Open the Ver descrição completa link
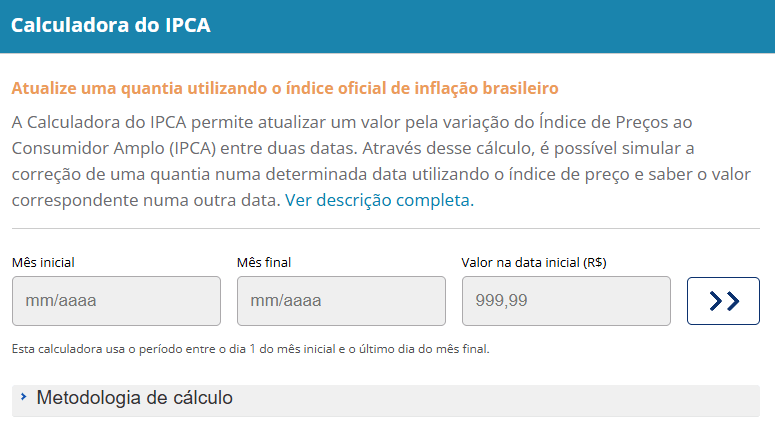Image resolution: width=775 pixels, height=434 pixels. (379, 200)
